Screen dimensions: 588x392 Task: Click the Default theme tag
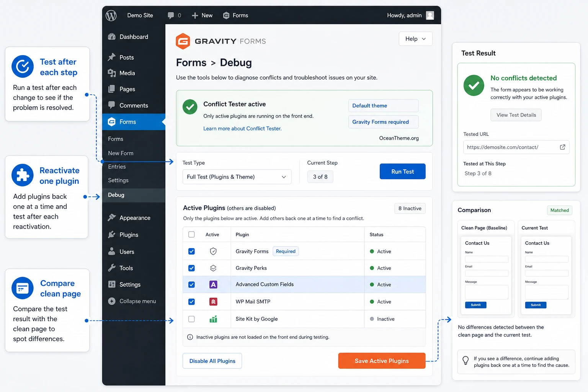pyautogui.click(x=383, y=106)
